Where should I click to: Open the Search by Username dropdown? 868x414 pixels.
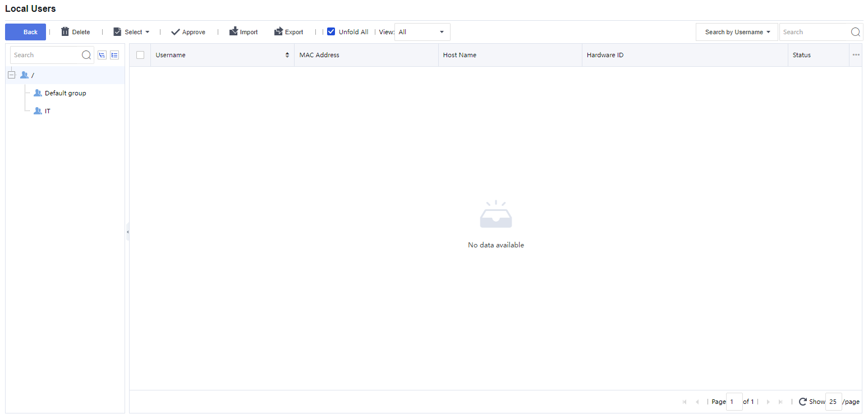[x=737, y=32]
